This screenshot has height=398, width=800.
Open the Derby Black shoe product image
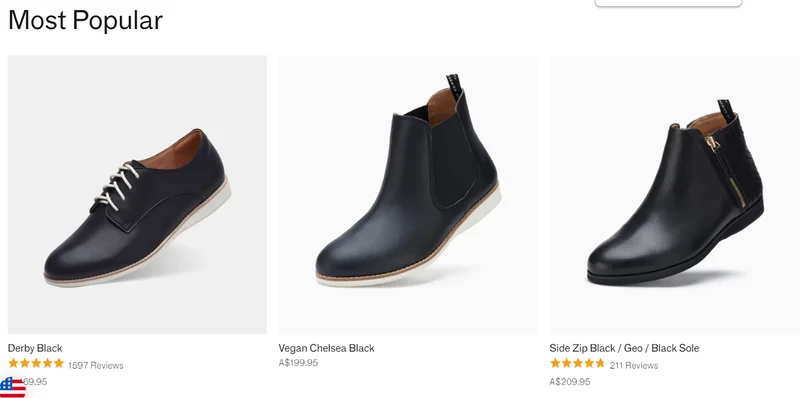coord(137,194)
